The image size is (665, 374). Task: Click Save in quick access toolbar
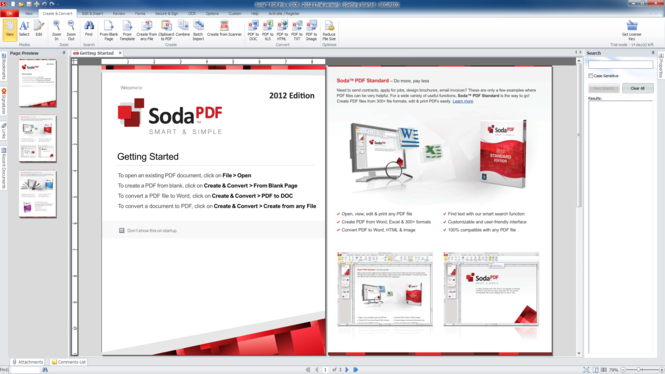tap(29, 4)
